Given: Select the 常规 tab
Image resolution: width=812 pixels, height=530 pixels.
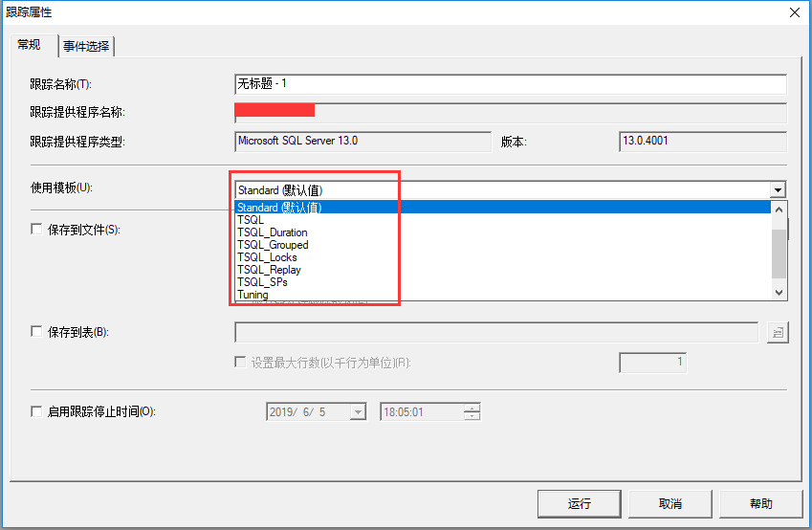Looking at the screenshot, I should click(30, 45).
